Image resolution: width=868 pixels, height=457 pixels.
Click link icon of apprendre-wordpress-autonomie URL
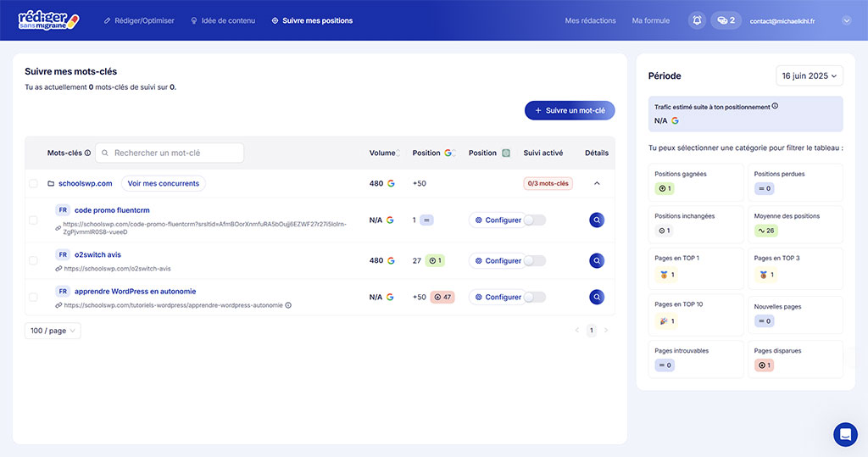click(58, 305)
